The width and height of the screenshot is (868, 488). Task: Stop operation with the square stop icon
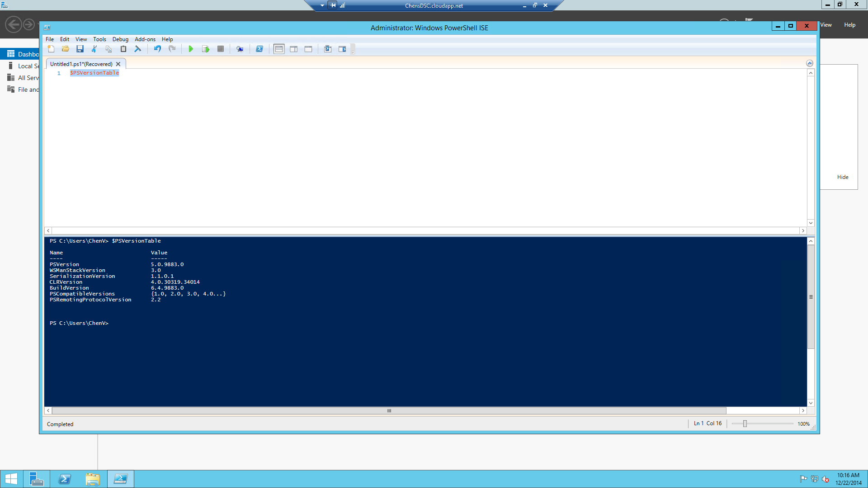221,49
